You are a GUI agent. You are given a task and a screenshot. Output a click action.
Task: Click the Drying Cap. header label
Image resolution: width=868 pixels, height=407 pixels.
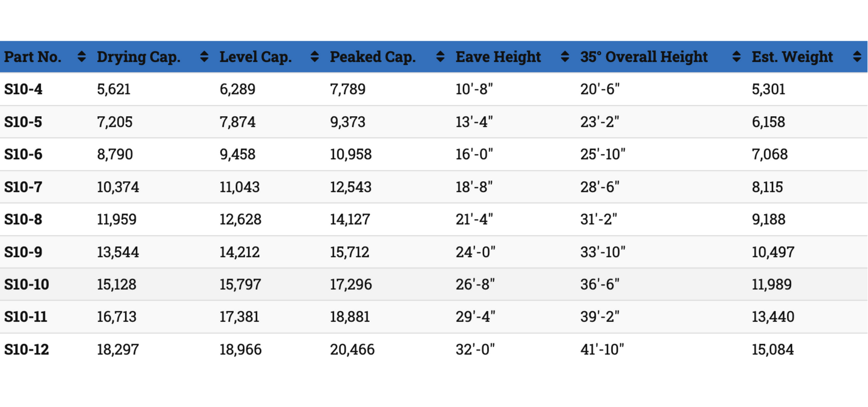[x=138, y=57]
